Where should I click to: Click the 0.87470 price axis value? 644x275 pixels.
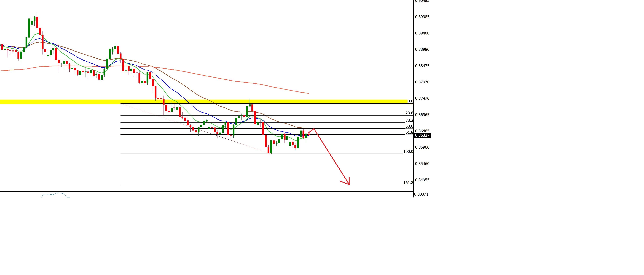(x=422, y=98)
